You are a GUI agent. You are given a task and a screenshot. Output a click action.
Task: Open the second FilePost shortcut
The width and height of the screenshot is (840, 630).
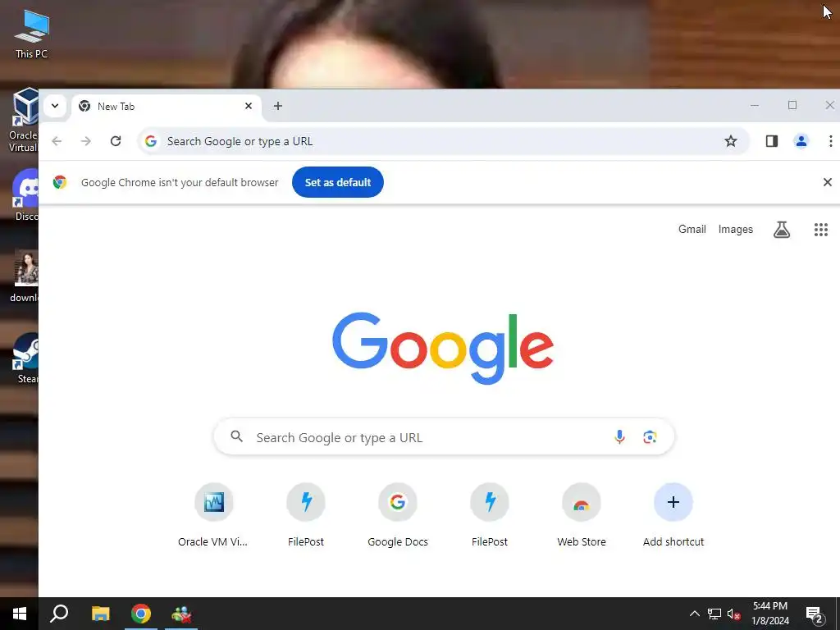tap(490, 515)
